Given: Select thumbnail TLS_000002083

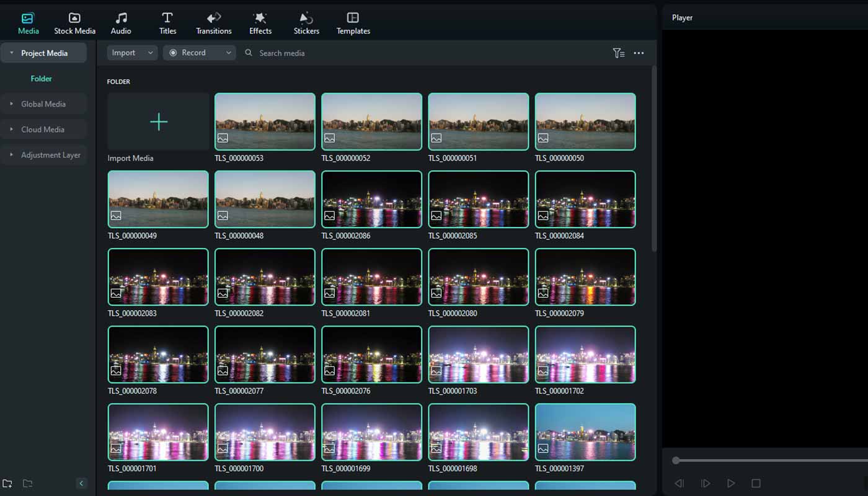Looking at the screenshot, I should click(158, 277).
